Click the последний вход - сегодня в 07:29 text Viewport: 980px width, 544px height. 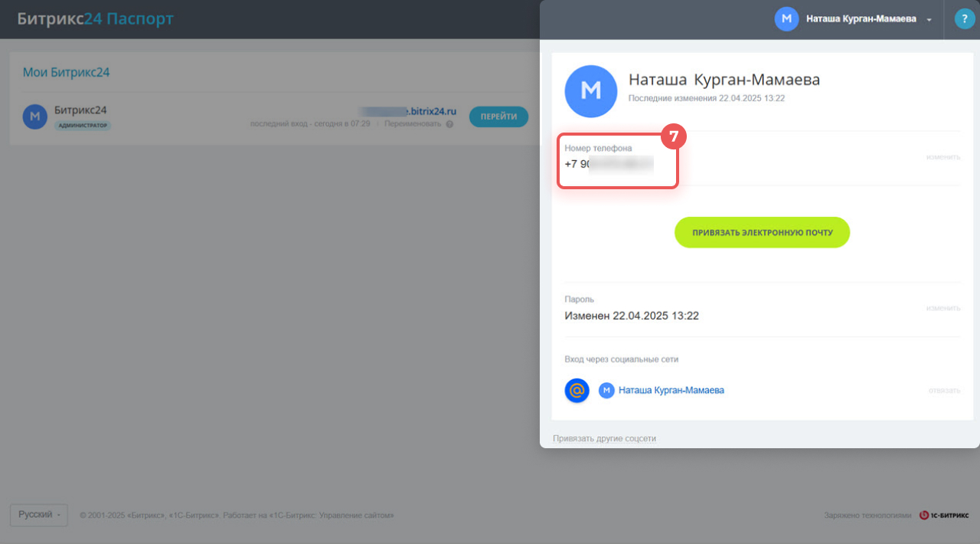coord(310,124)
